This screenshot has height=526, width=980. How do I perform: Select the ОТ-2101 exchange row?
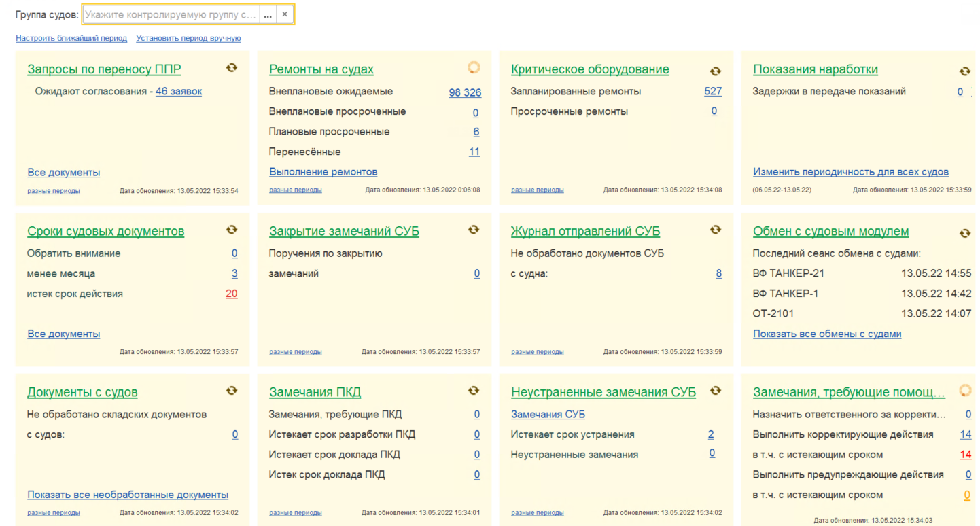862,314
